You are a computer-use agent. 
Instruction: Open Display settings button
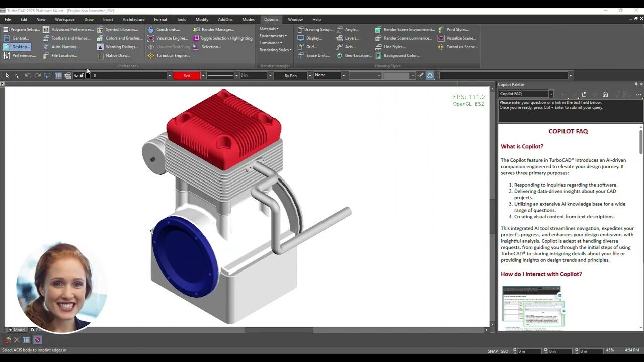[310, 38]
